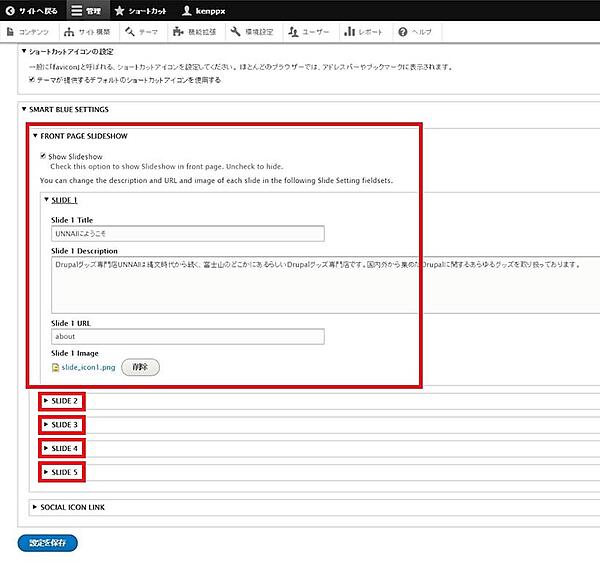Viewport: 600px width, 585px height.
Task: Click the 削除 button for slide image
Action: (x=140, y=367)
